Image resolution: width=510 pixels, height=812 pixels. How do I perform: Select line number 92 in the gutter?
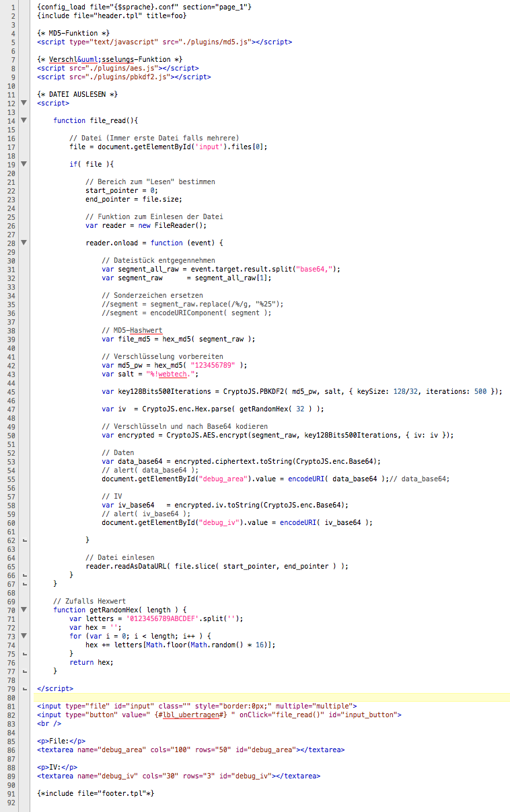11,802
